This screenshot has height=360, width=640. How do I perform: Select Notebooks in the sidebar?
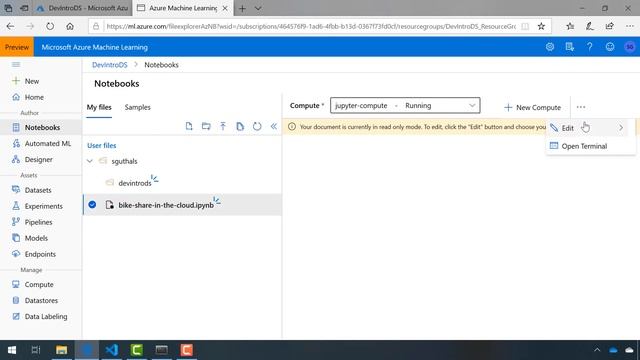[41, 127]
